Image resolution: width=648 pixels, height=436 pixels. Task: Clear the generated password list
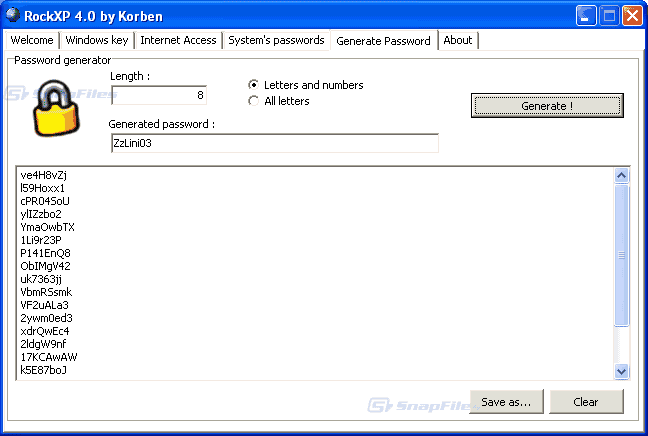pyautogui.click(x=586, y=402)
